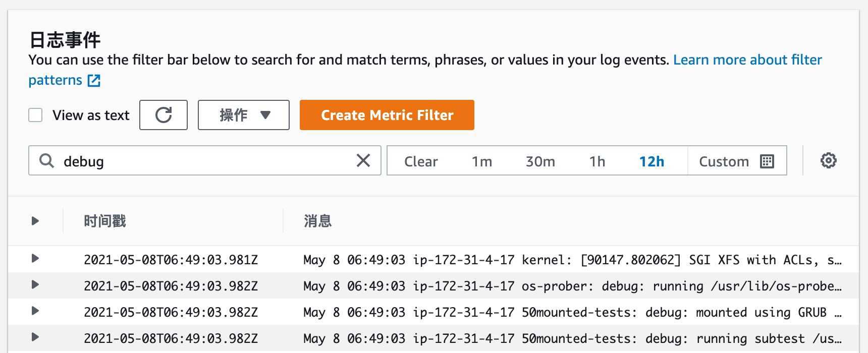
Task: Expand the kernel SGI XFS log row
Action: [35, 259]
